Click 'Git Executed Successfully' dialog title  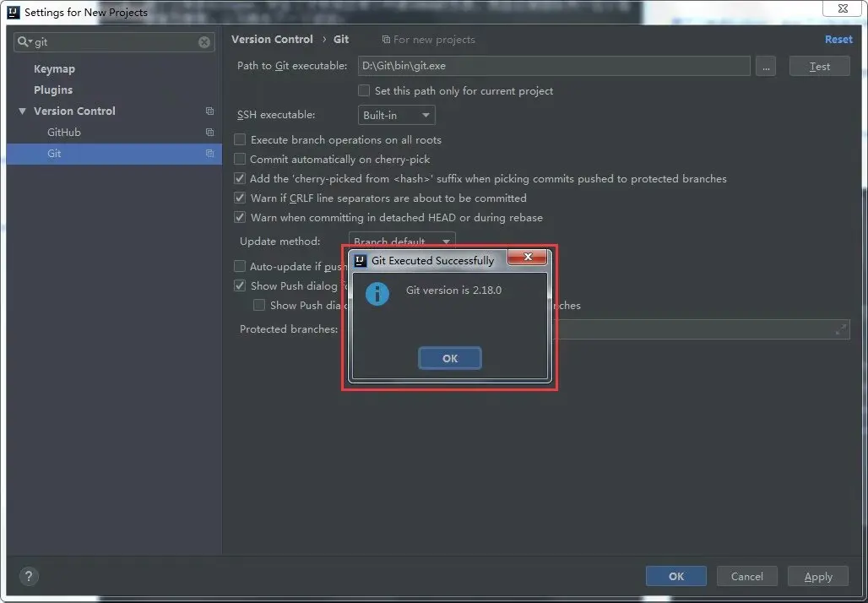coord(433,261)
